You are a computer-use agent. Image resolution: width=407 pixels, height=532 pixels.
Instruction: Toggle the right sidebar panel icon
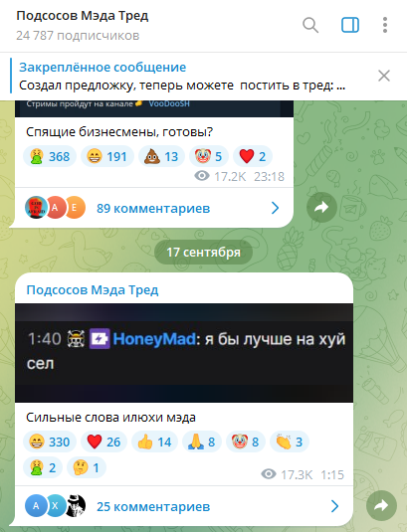pyautogui.click(x=350, y=25)
